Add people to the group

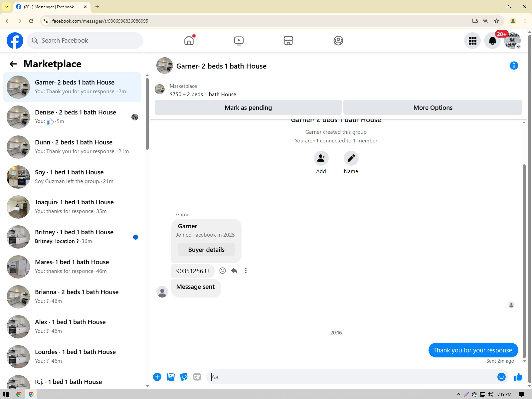pos(321,158)
